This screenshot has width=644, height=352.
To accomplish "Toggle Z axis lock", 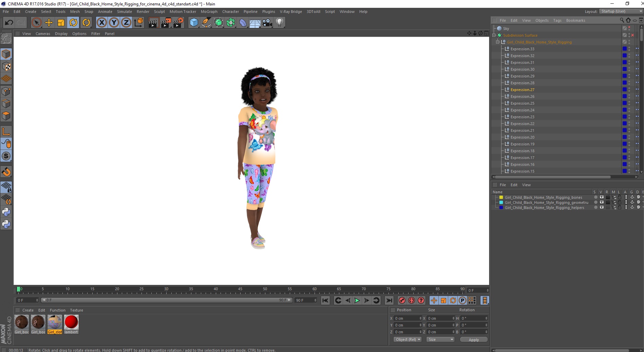I will [x=126, y=23].
